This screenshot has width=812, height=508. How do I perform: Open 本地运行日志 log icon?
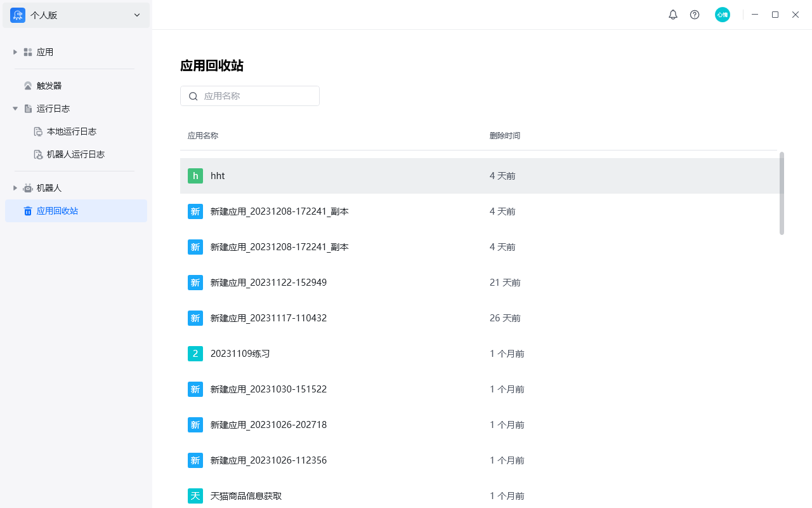pos(38,131)
